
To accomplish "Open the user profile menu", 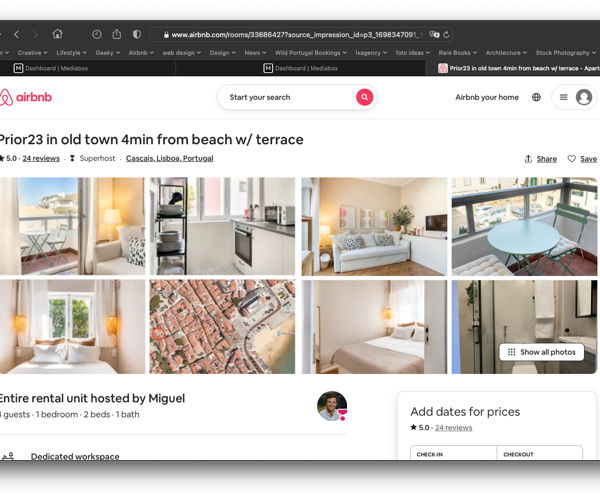I will [x=574, y=97].
